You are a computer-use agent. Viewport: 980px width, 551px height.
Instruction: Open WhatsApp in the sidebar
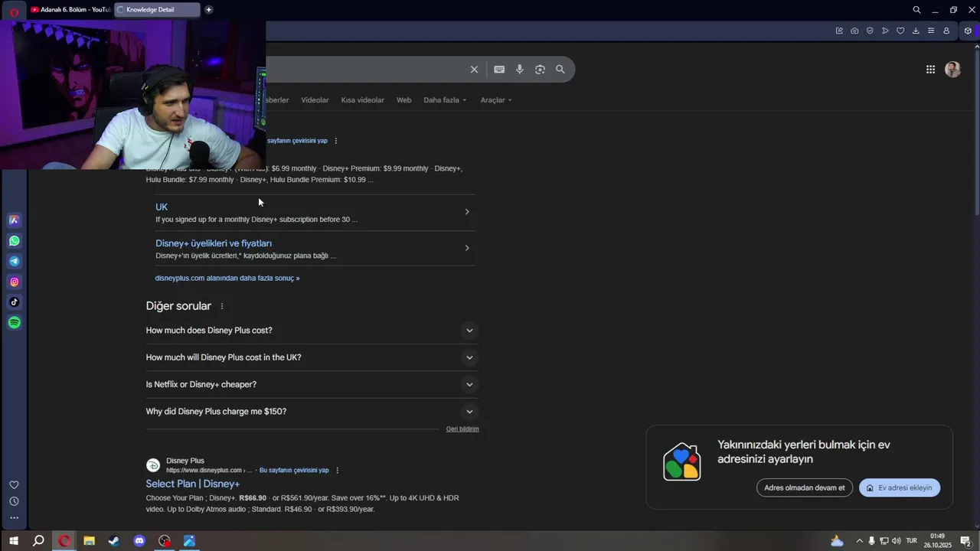[x=14, y=241]
